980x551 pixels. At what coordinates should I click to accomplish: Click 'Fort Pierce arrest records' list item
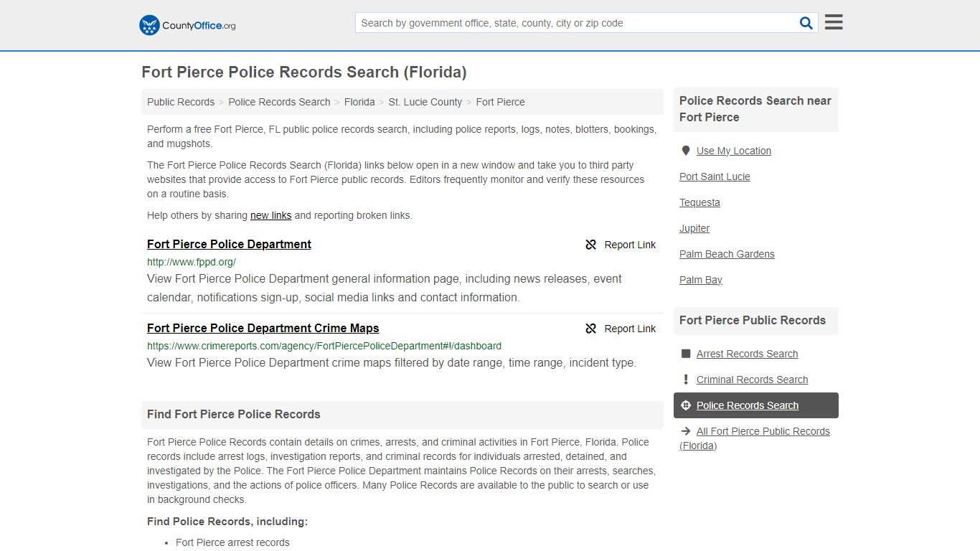coord(232,542)
